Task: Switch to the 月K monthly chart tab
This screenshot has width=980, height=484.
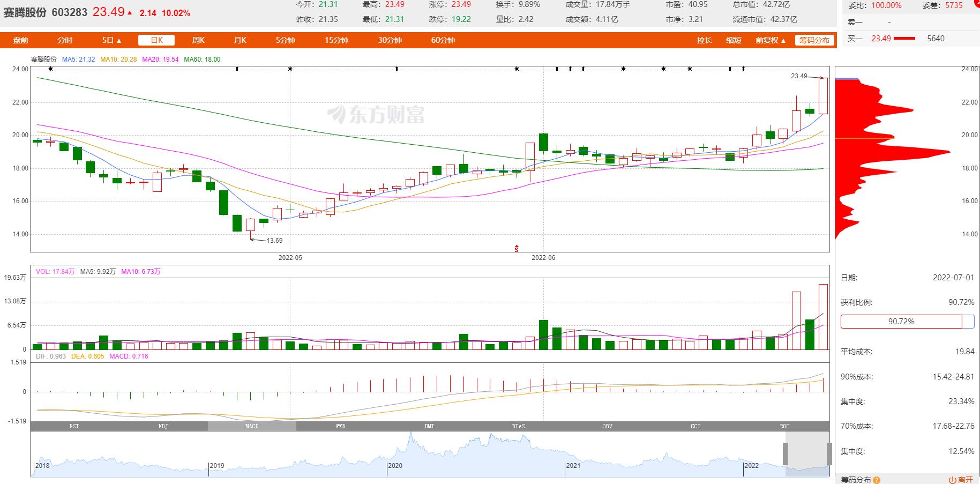Action: pos(240,40)
